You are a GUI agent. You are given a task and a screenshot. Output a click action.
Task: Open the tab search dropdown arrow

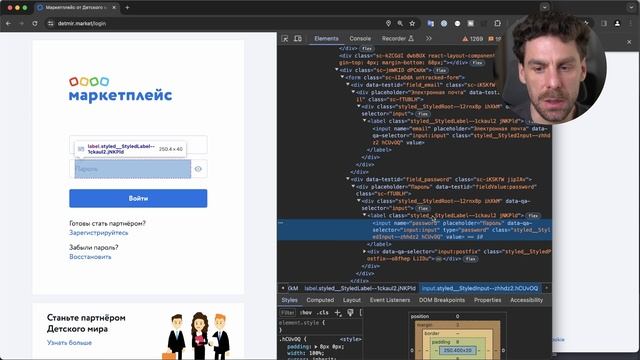click(x=544, y=7)
